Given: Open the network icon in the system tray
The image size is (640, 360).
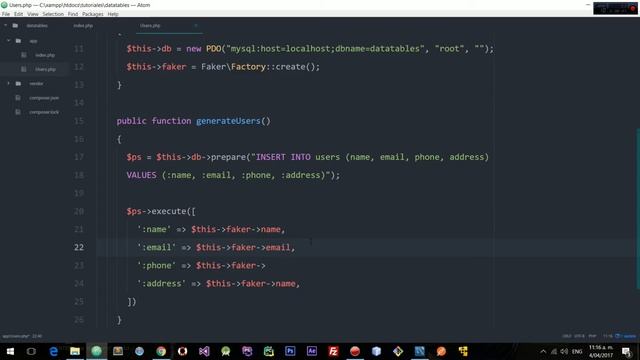Looking at the screenshot, I should tap(554, 351).
